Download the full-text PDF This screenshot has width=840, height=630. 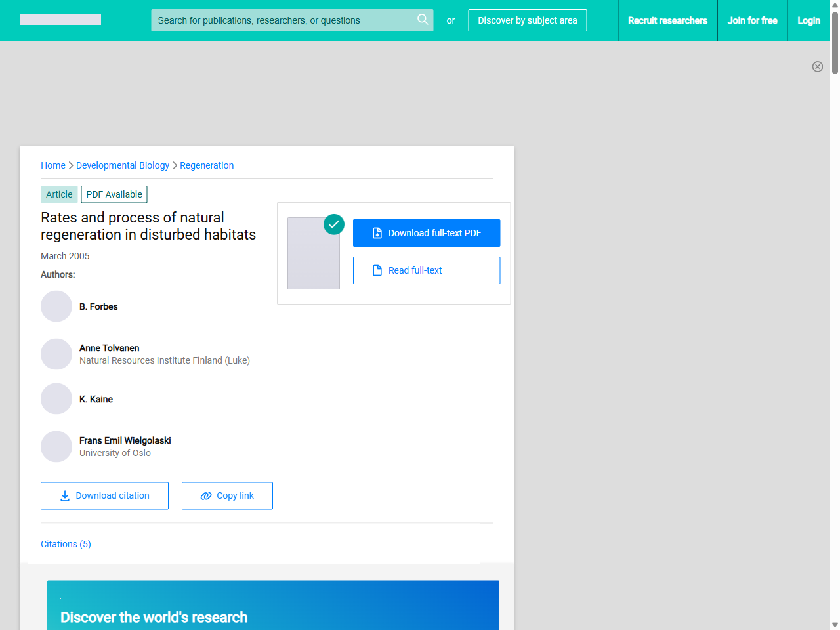(x=427, y=233)
